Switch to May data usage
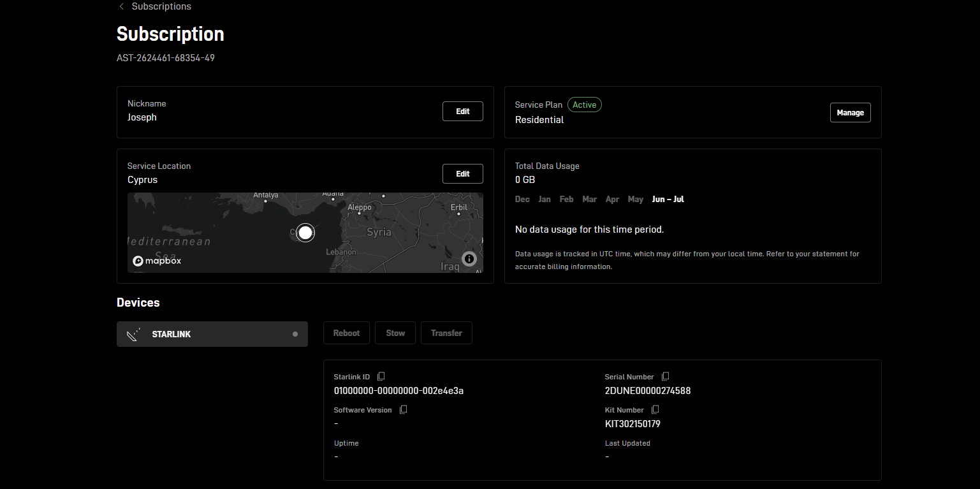 click(x=635, y=200)
